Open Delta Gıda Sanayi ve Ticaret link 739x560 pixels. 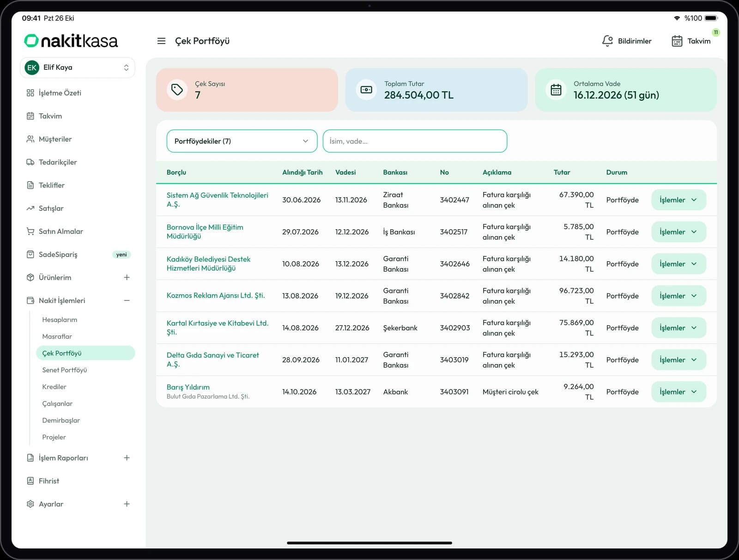(x=212, y=359)
